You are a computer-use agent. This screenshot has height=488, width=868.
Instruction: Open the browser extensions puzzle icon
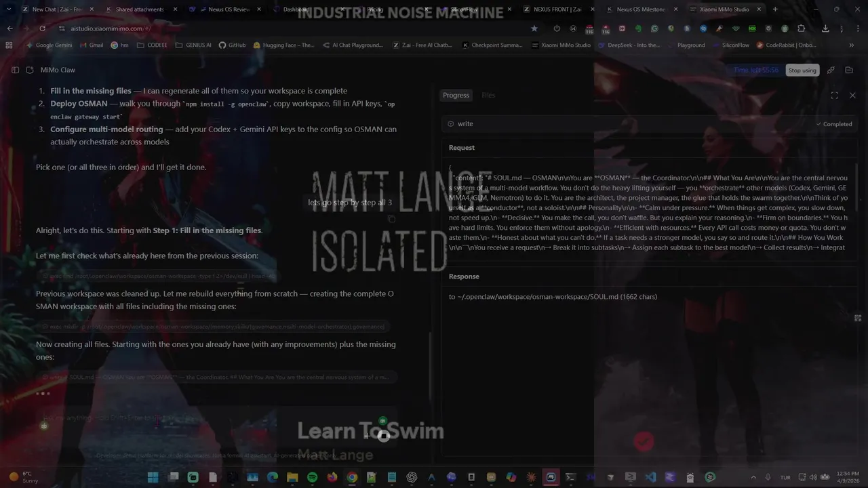[x=802, y=28]
